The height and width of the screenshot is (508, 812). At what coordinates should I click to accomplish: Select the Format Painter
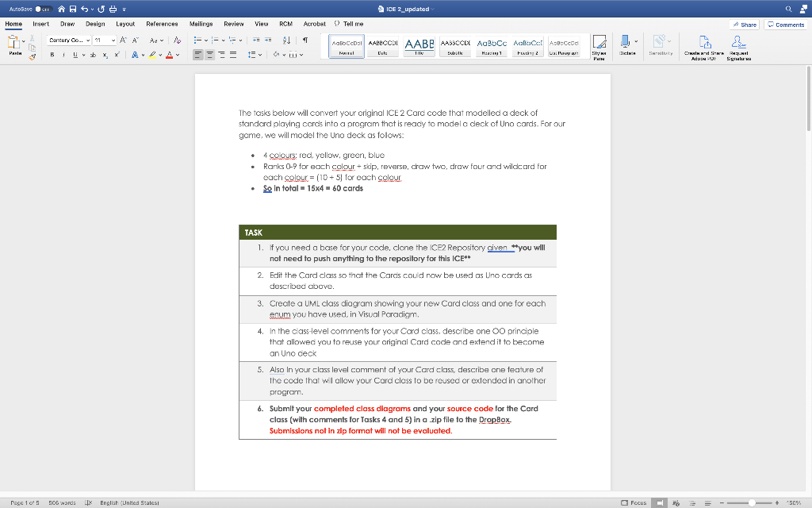coord(33,56)
